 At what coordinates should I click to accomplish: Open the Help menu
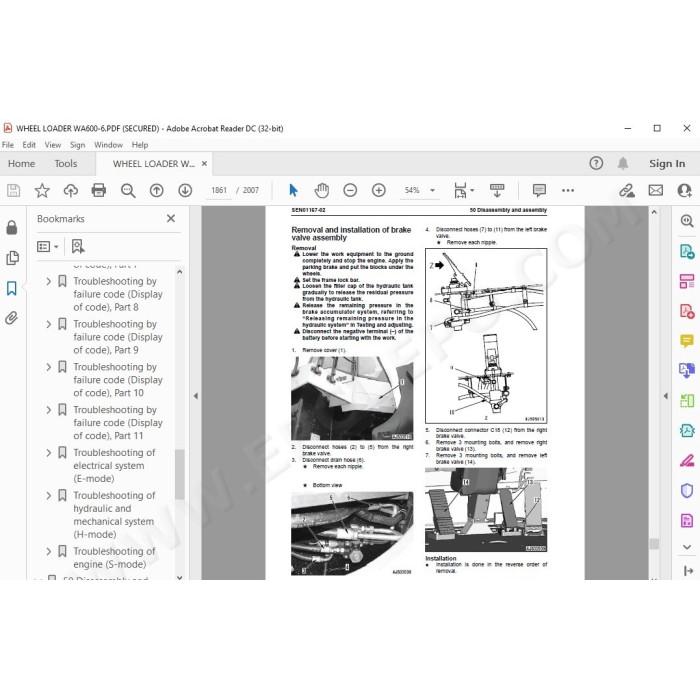coord(140,145)
